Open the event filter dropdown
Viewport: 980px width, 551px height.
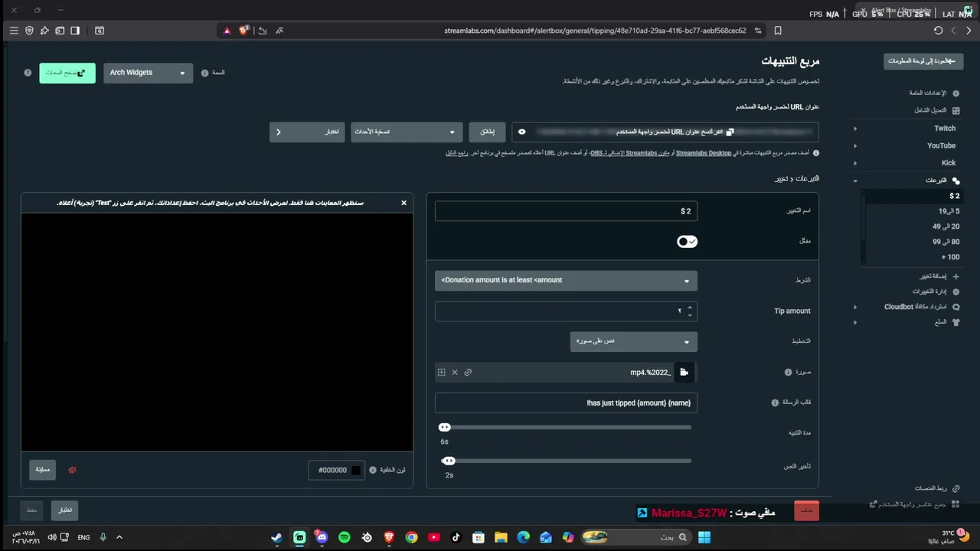[x=407, y=132]
